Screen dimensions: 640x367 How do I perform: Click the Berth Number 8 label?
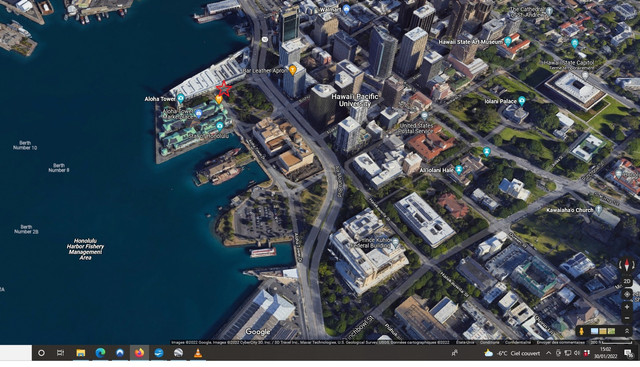point(59,168)
